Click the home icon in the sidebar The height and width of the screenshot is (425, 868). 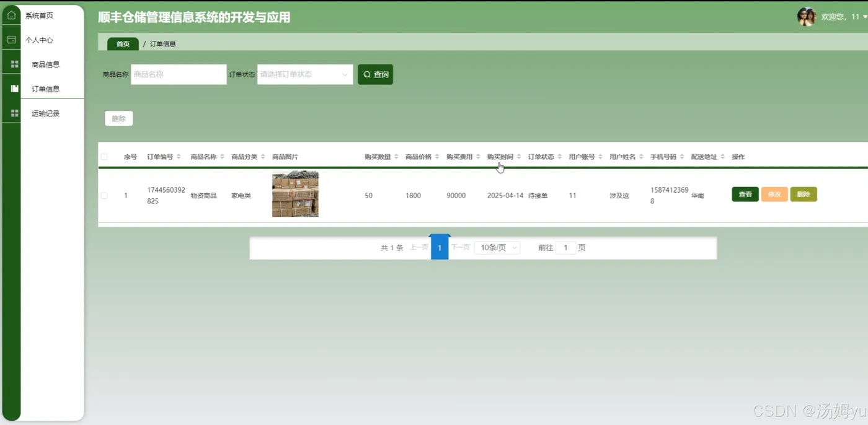tap(11, 15)
